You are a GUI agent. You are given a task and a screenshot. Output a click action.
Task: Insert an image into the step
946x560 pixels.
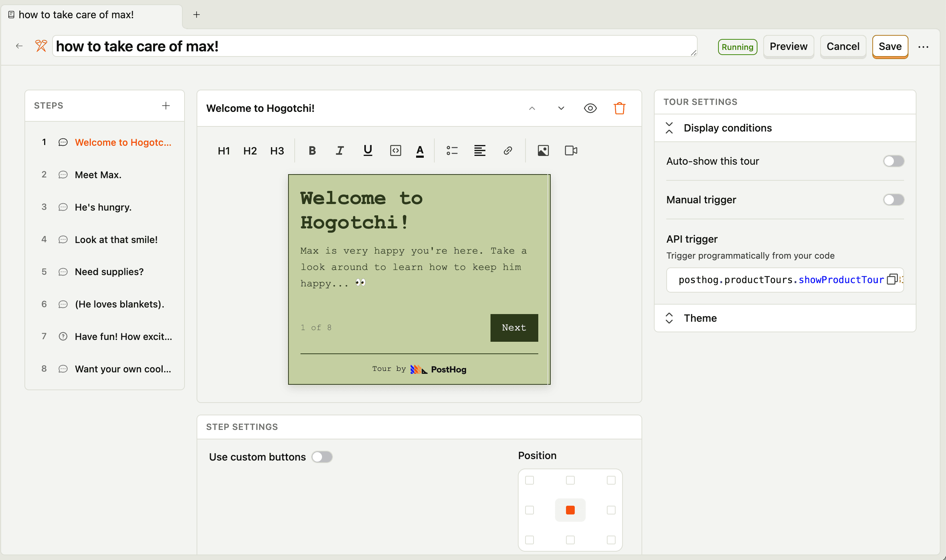[x=543, y=150]
